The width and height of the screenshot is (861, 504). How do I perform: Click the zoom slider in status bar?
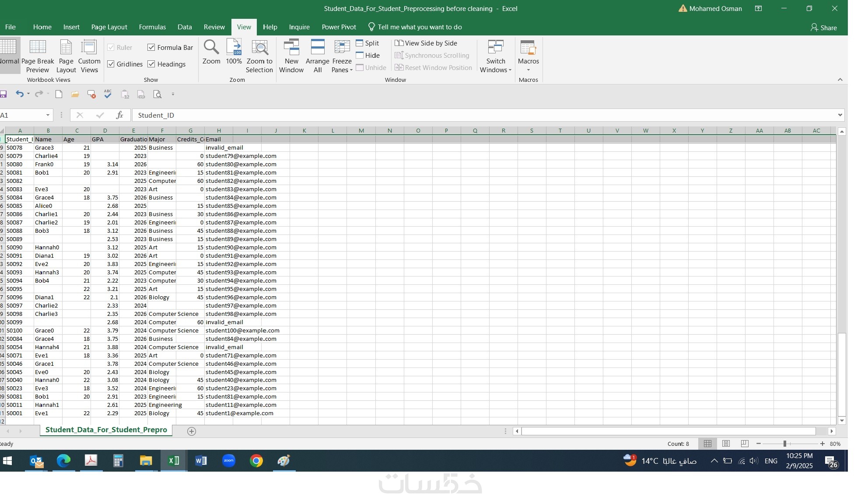[785, 444]
